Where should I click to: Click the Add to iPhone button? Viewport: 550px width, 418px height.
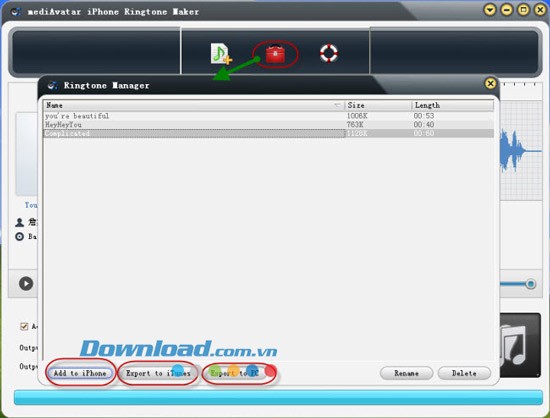tap(80, 373)
